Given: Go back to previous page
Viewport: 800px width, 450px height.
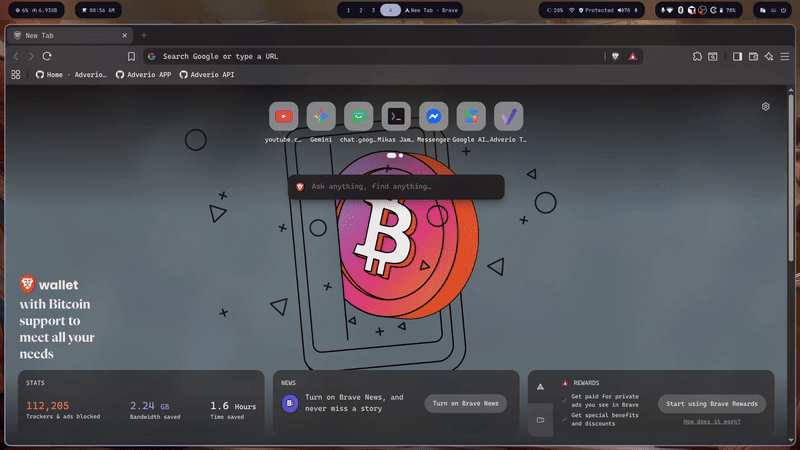Looking at the screenshot, I should [x=16, y=56].
